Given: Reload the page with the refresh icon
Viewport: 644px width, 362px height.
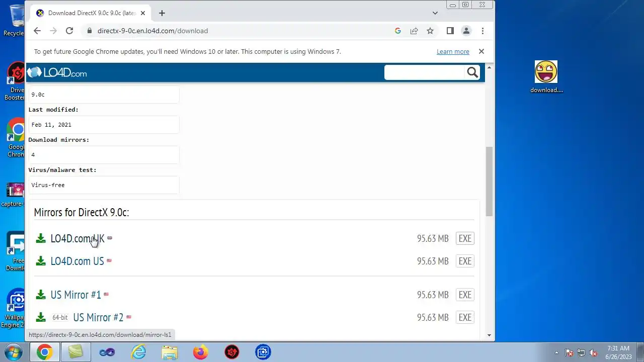Looking at the screenshot, I should (69, 31).
